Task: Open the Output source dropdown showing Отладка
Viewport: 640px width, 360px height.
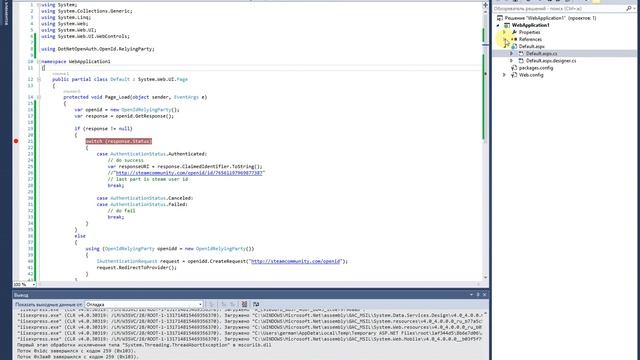Action: pos(144,304)
